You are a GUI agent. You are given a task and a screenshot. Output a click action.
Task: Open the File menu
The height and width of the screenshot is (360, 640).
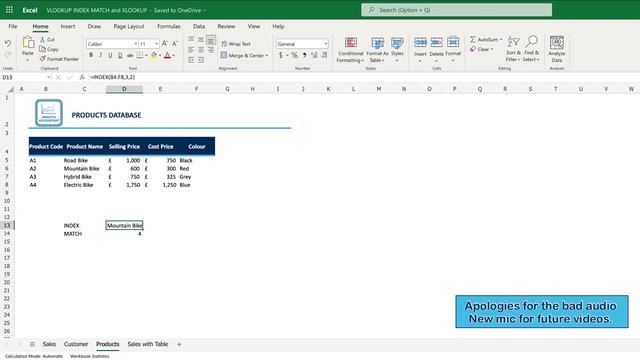pyautogui.click(x=13, y=26)
